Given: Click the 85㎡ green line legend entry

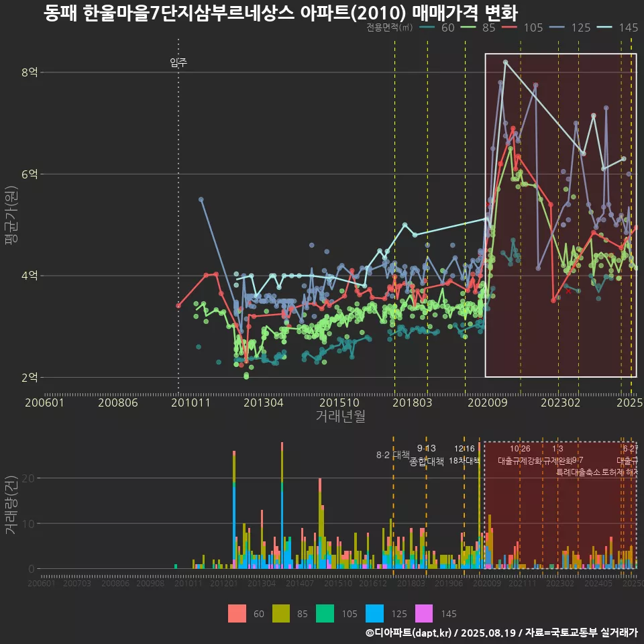Looking at the screenshot, I should tap(478, 28).
